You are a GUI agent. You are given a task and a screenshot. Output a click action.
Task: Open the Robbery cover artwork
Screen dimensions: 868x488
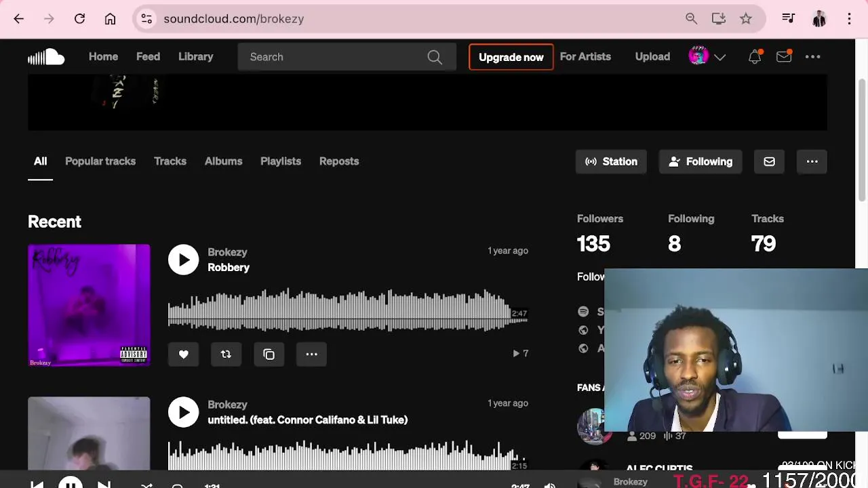[x=89, y=305]
